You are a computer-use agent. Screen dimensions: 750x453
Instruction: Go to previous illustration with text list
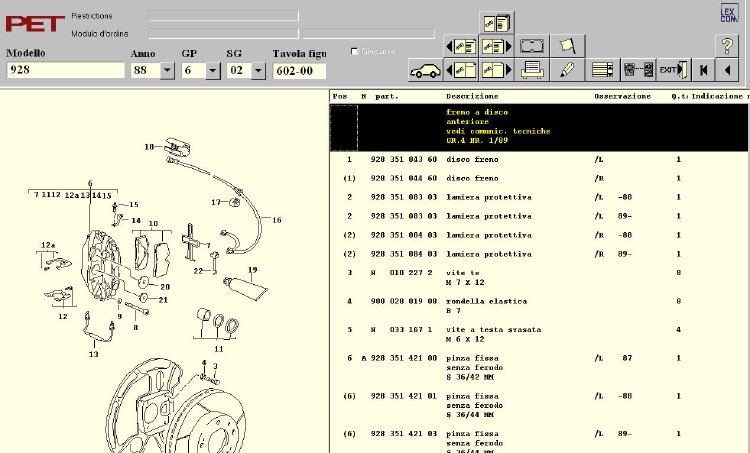click(x=461, y=46)
